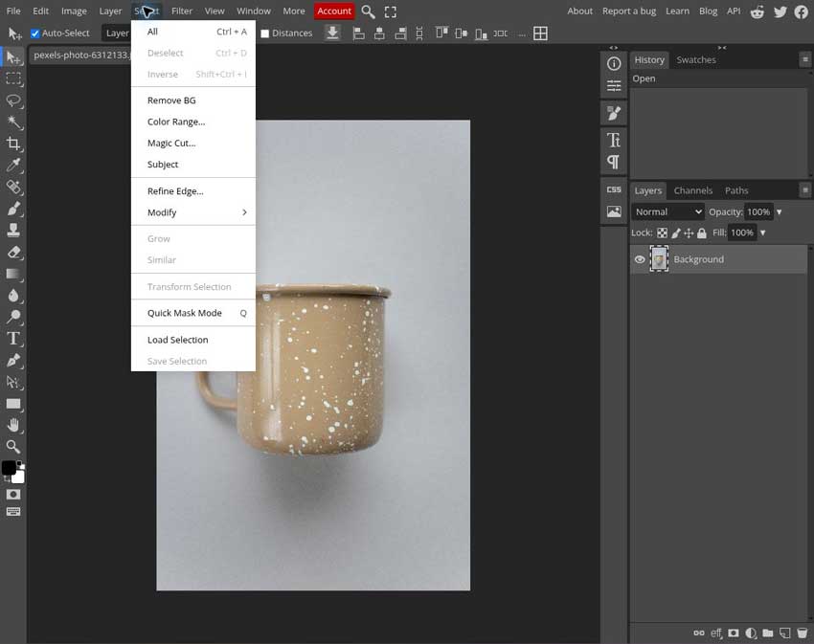Select the Background layer thumbnail

(659, 259)
